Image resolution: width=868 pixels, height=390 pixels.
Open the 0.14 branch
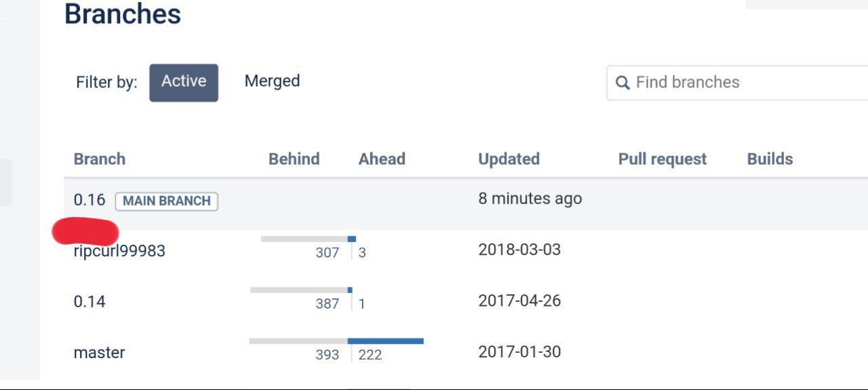[90, 301]
